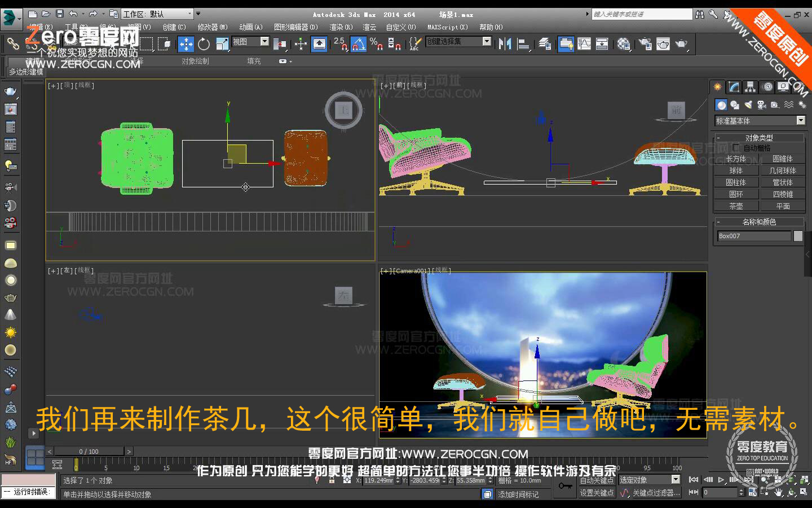Click the Select and Link chain icon
Screen dimensions: 812x508
[12, 43]
